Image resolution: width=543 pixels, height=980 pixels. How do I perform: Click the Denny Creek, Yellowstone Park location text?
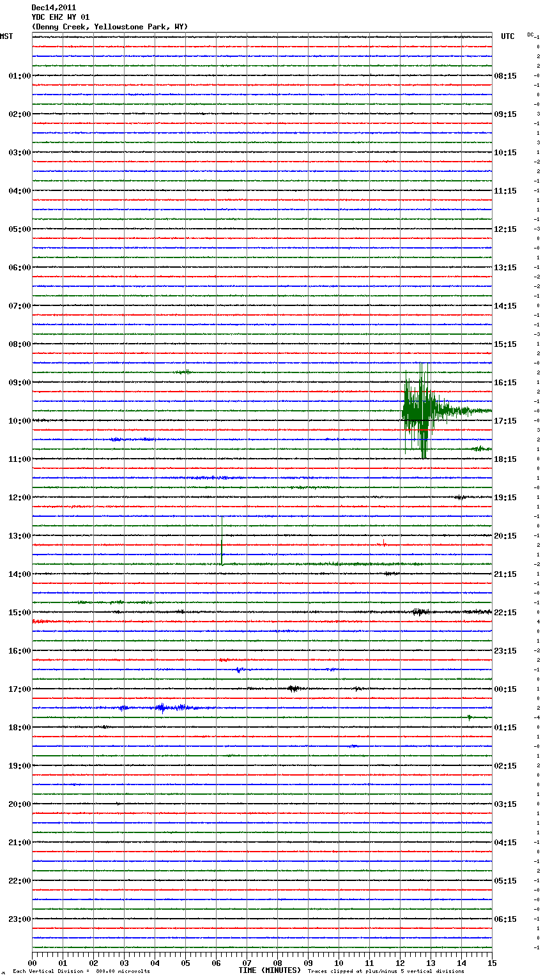[110, 27]
